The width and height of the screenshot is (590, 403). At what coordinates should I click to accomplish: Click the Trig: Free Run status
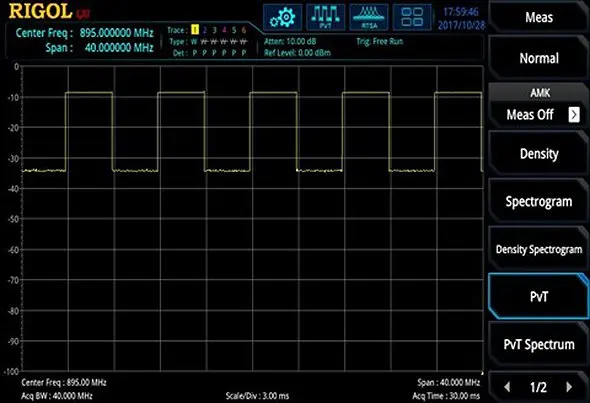click(x=380, y=41)
